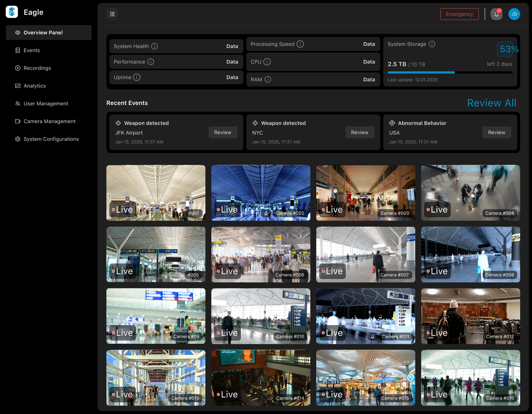Toggle the Live badge on Camera #016
Image resolution: width=532 pixels, height=414 pixels.
437,394
